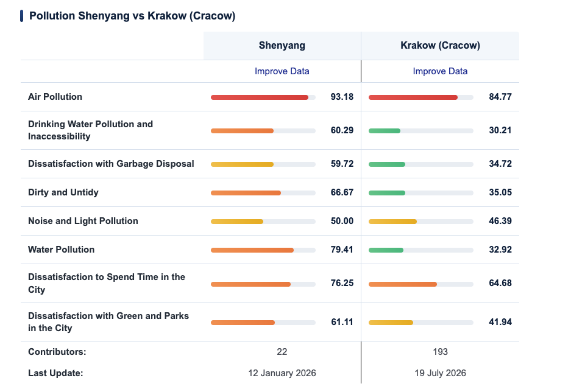Select the Krakow (Cracow) column header

[440, 46]
